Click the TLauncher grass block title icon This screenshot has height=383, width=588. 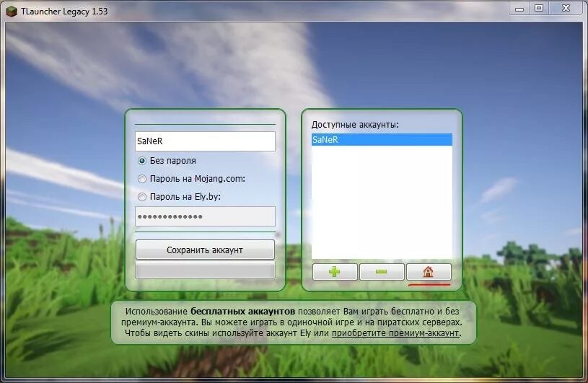tap(12, 12)
